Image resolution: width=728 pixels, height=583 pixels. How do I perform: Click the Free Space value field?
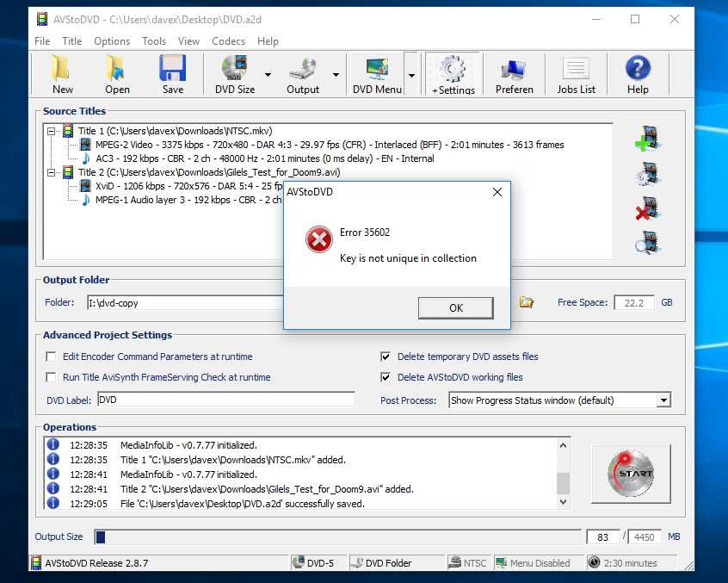click(x=633, y=303)
